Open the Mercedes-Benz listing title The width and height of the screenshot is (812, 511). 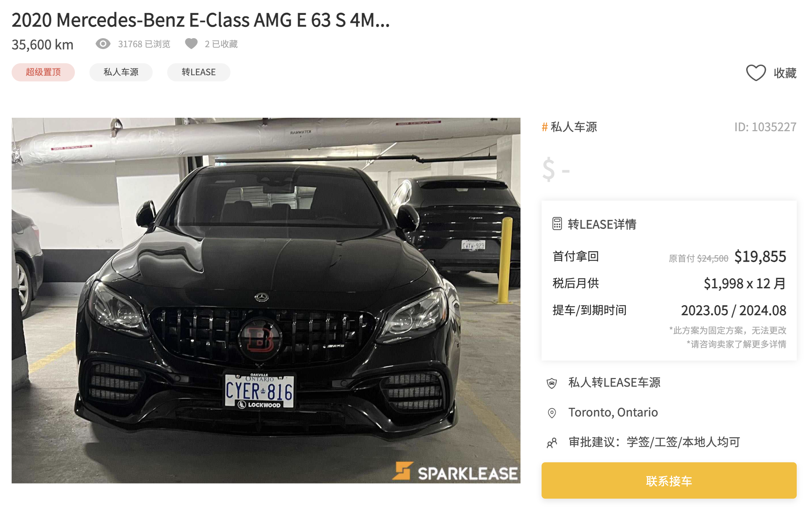201,20
